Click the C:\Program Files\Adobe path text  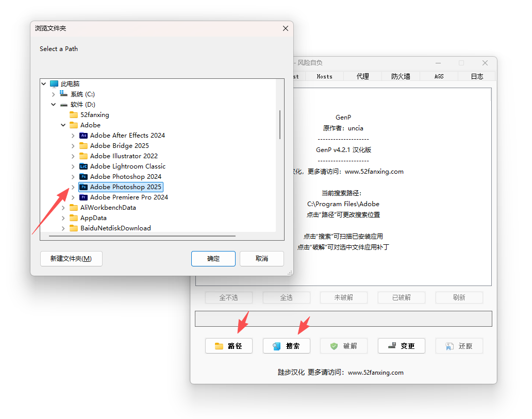(x=343, y=204)
